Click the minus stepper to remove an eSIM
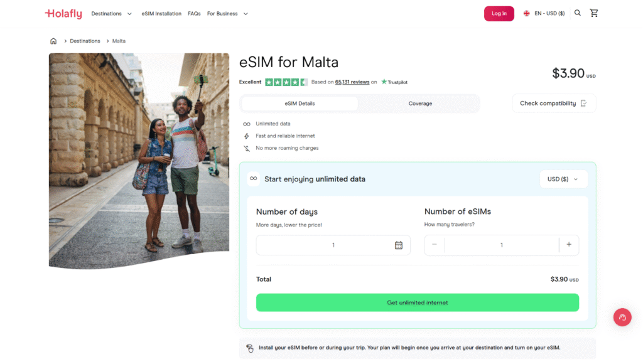 [x=434, y=245]
